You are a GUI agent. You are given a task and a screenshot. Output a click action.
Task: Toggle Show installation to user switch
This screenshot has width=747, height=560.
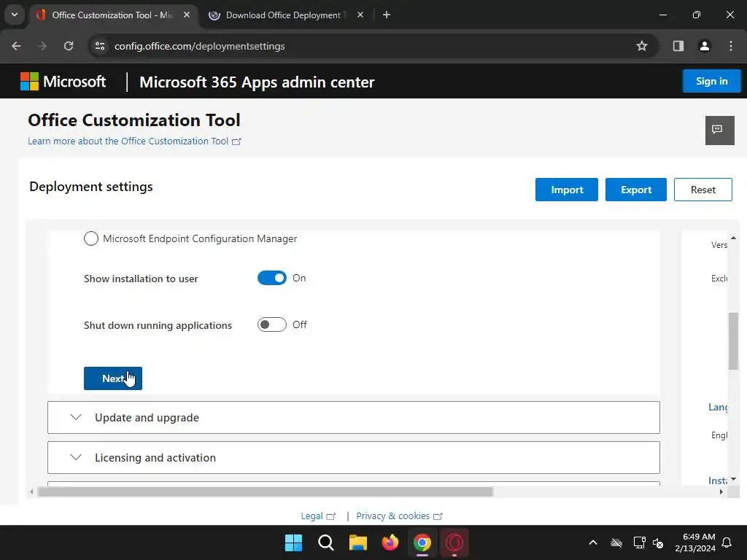271,278
